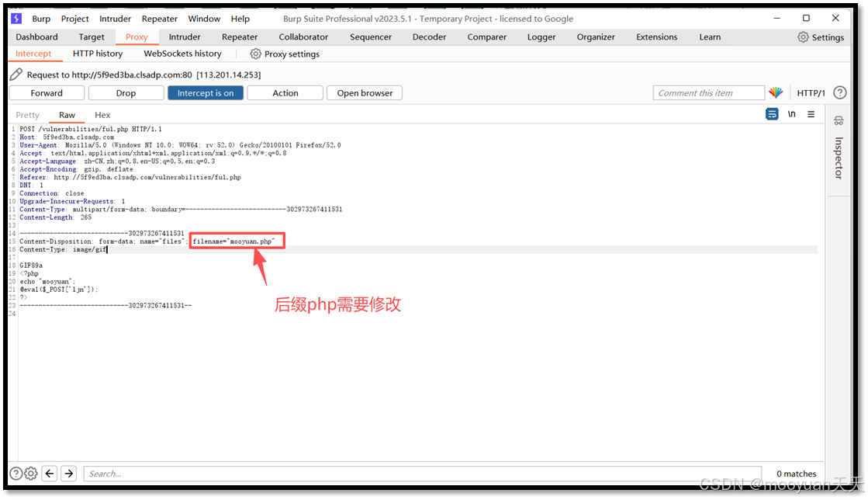Viewport: 868px width, 500px height.
Task: Switch to the Pretty view tab
Action: pyautogui.click(x=28, y=115)
